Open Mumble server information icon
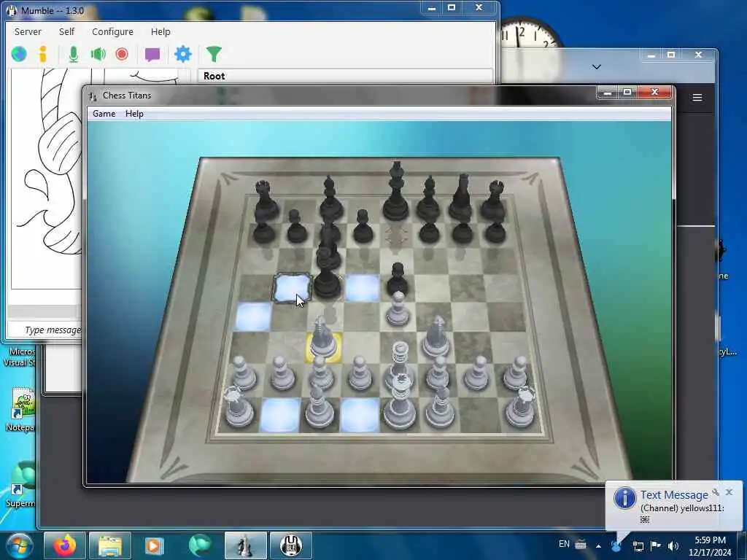This screenshot has height=560, width=747. click(43, 54)
